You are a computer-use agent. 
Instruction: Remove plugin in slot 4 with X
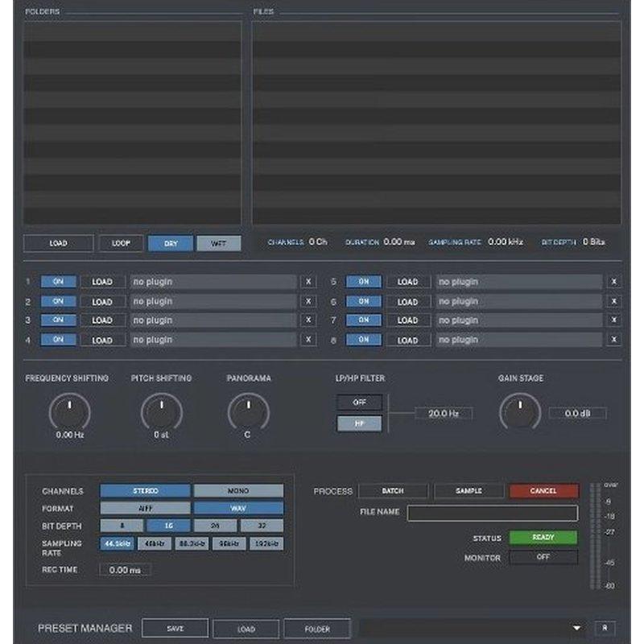pyautogui.click(x=308, y=340)
